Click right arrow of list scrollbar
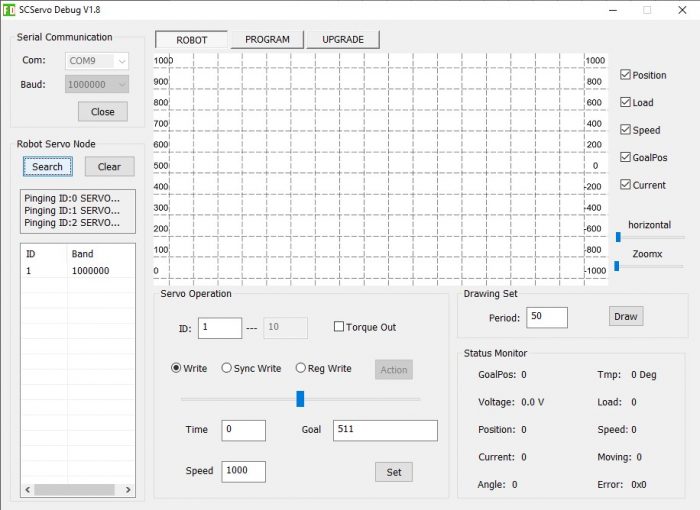 tap(128, 490)
